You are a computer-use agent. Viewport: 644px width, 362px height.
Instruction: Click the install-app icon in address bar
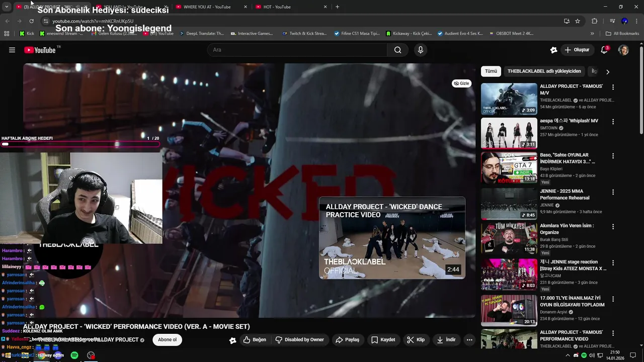[x=567, y=21]
